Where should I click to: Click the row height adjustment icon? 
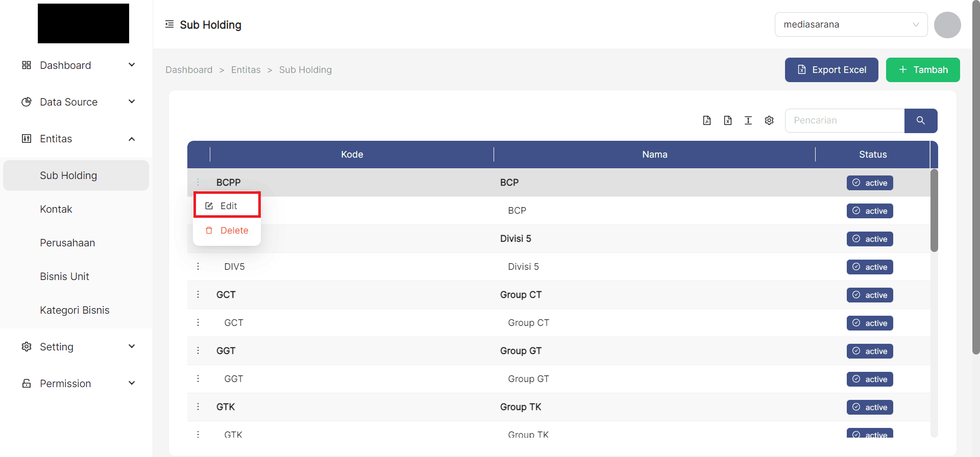pyautogui.click(x=748, y=120)
